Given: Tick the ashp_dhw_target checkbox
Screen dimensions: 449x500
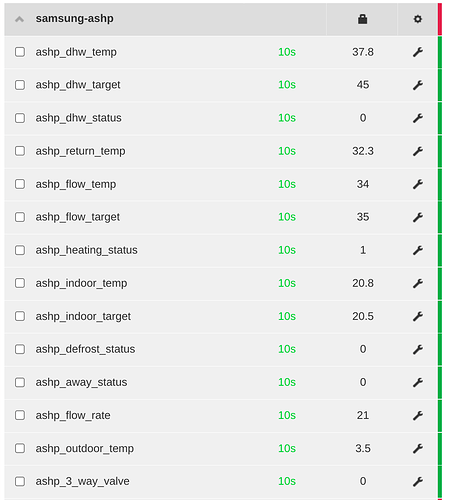Looking at the screenshot, I should [x=20, y=85].
